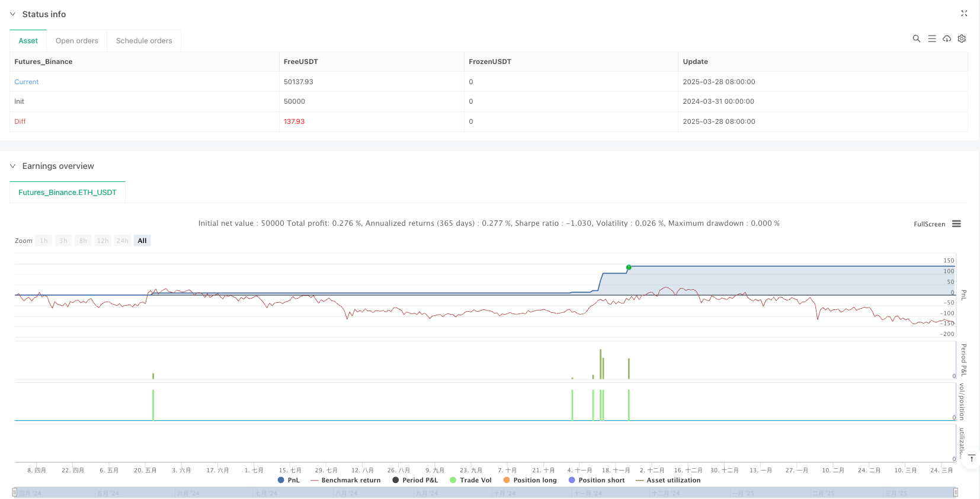Viewport: 980px width, 499px height.
Task: Switch to the Schedule orders tab
Action: pos(144,41)
